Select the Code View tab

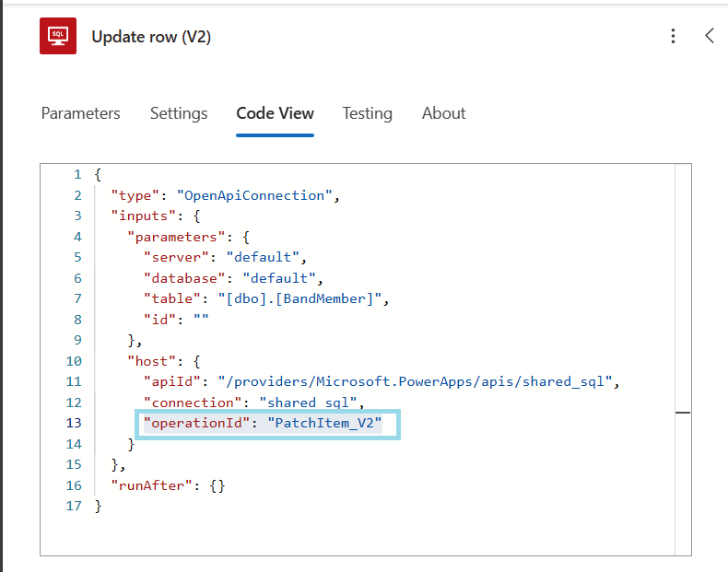pos(275,113)
